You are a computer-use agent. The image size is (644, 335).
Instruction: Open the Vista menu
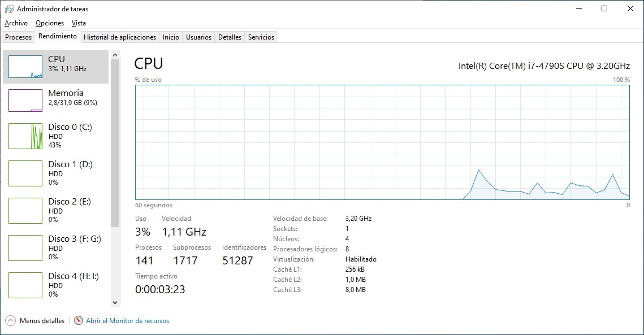click(x=79, y=23)
